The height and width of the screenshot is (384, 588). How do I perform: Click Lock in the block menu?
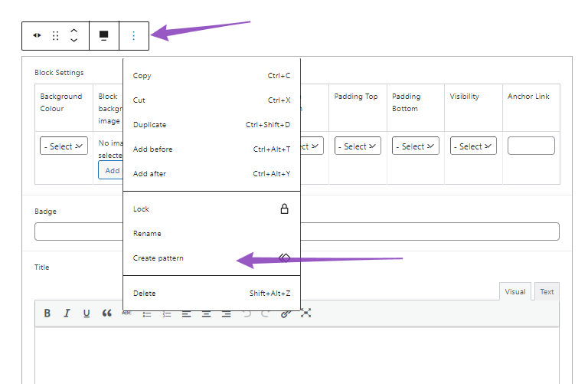pyautogui.click(x=142, y=209)
